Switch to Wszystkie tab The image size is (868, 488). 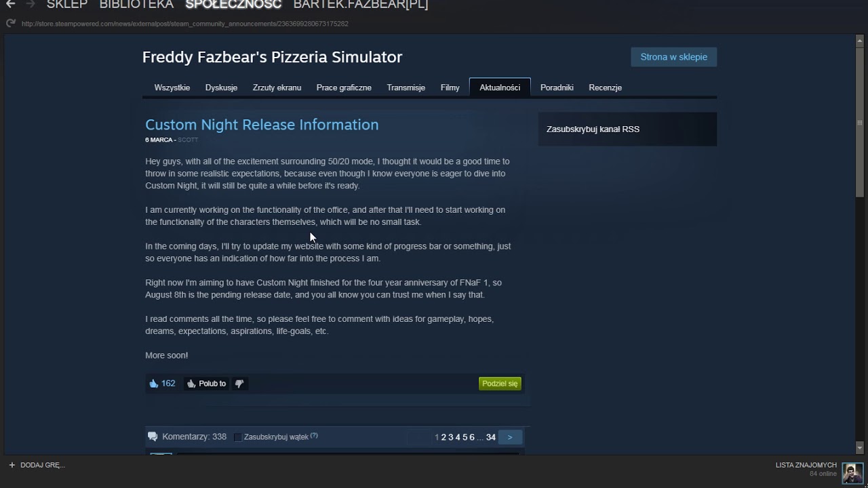coord(172,87)
